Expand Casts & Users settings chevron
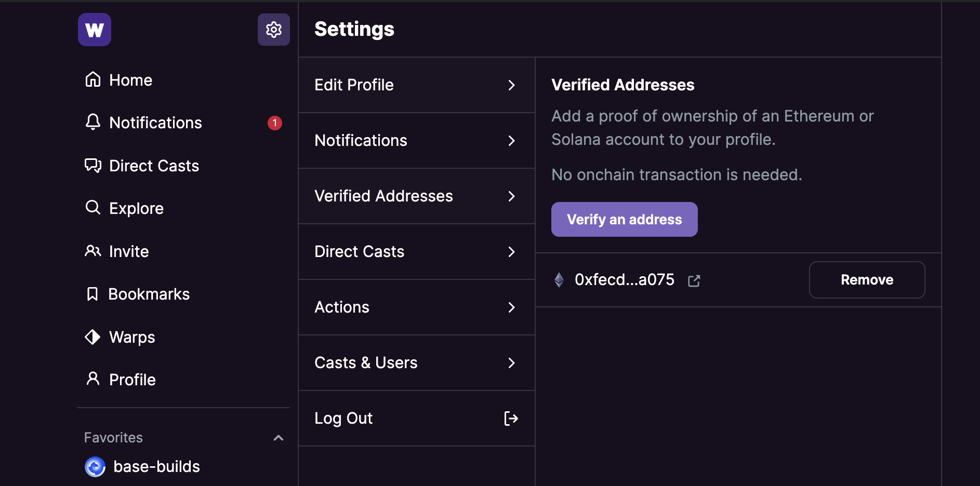The width and height of the screenshot is (980, 486). pyautogui.click(x=511, y=363)
